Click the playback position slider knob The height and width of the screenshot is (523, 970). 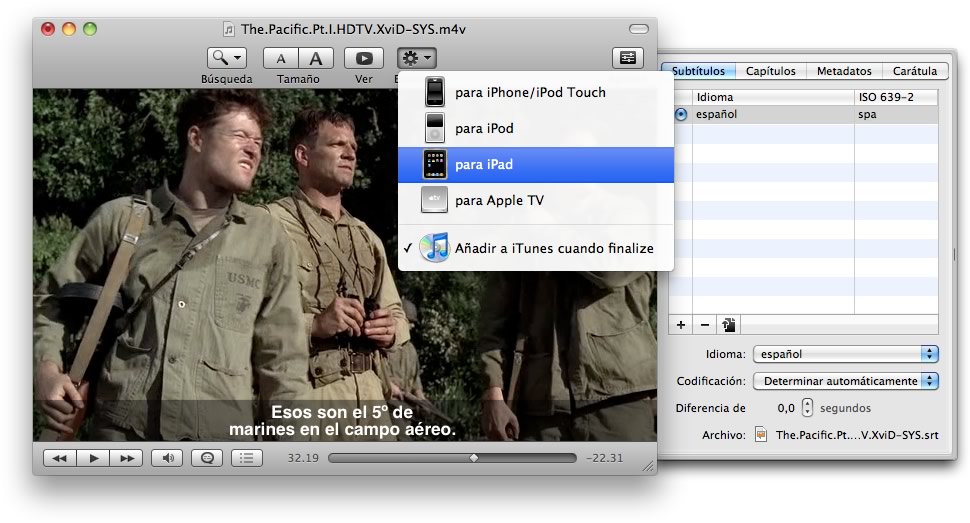coord(474,458)
